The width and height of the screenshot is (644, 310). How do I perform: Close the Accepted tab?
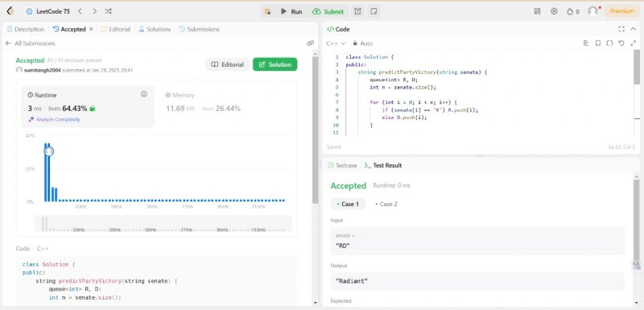(91, 29)
